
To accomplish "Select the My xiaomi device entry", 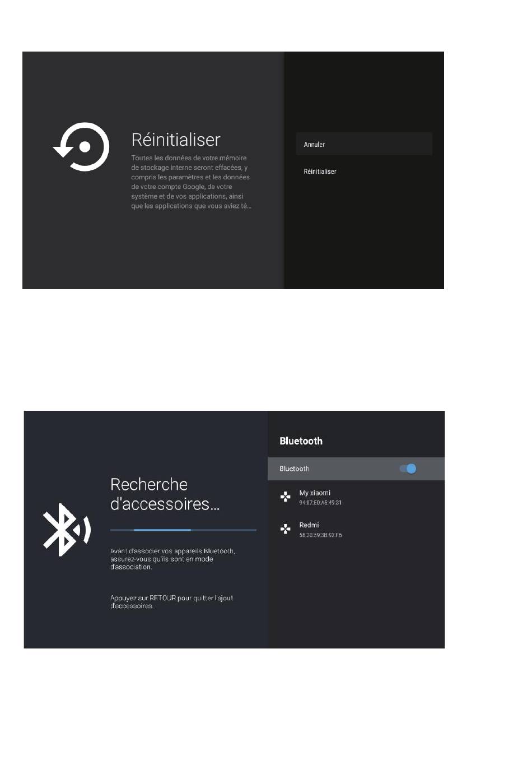I will 356,497.
